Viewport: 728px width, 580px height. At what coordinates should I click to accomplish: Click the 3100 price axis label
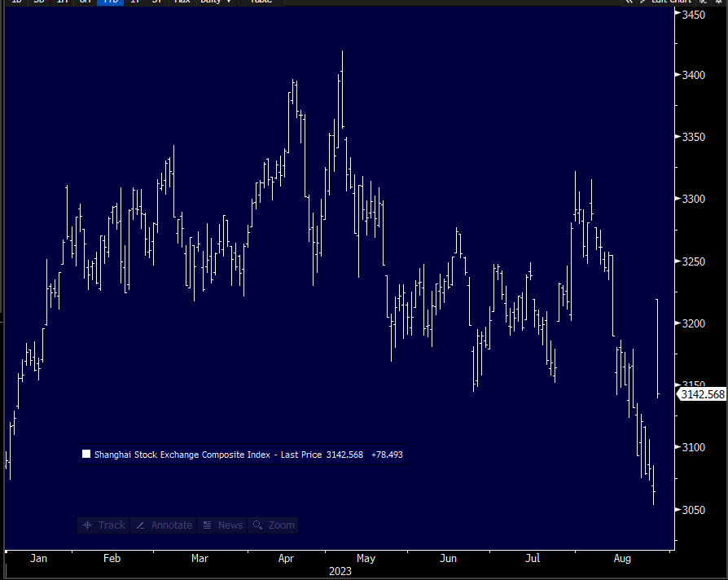click(693, 447)
